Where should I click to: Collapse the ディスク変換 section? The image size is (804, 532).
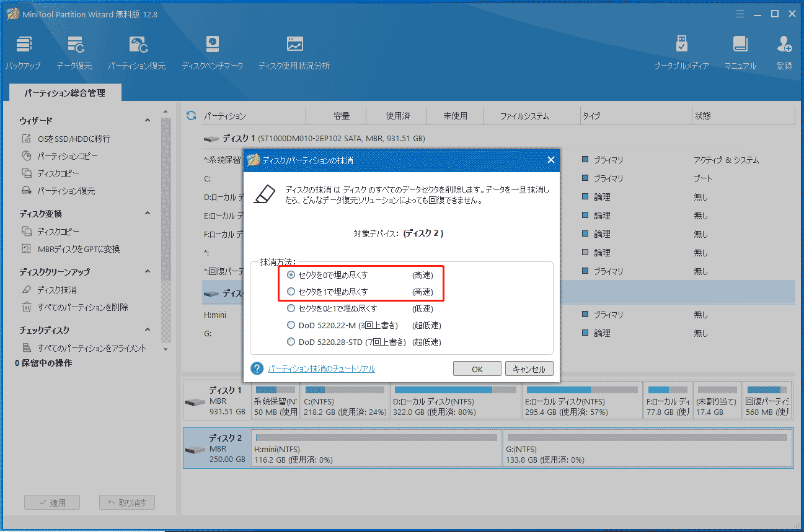point(148,214)
